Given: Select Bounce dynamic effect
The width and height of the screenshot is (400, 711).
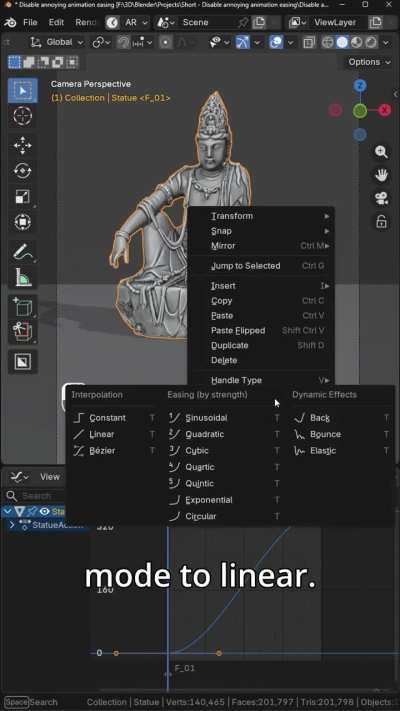Looking at the screenshot, I should [341, 434].
